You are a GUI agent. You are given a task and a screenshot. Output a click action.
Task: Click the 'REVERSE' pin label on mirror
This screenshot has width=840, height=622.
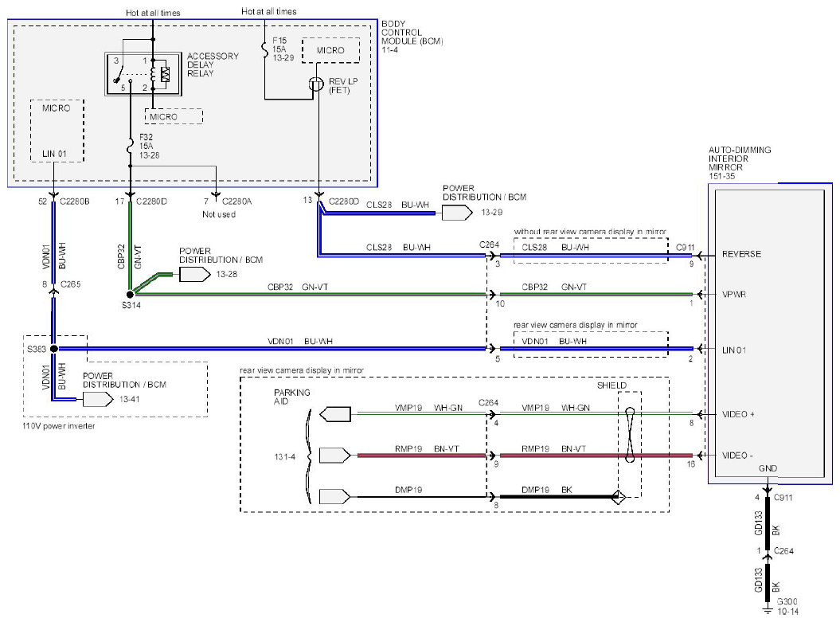pyautogui.click(x=741, y=254)
